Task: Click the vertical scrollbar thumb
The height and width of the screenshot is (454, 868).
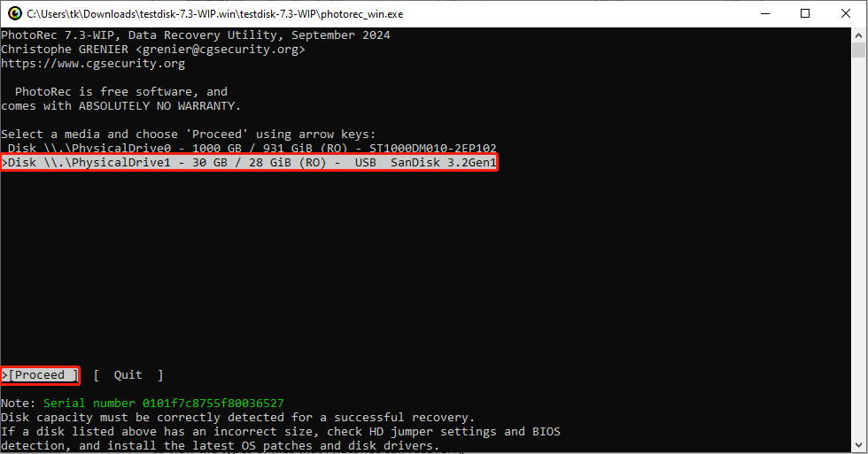Action: [x=858, y=50]
